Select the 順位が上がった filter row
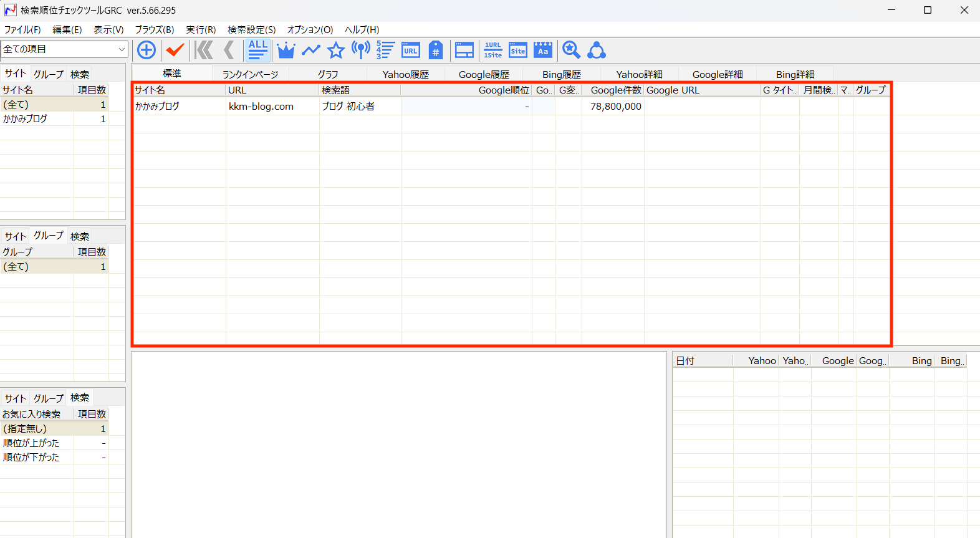 click(55, 443)
